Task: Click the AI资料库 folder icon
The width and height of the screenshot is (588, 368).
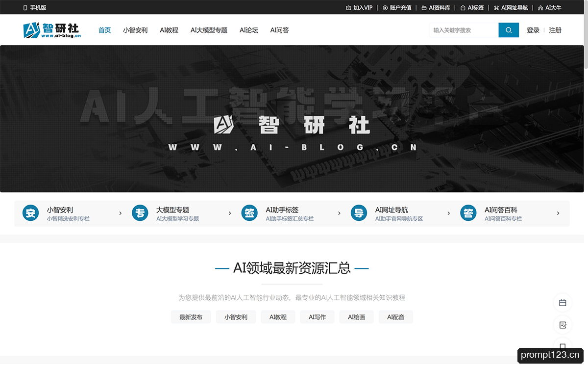Action: [x=424, y=8]
